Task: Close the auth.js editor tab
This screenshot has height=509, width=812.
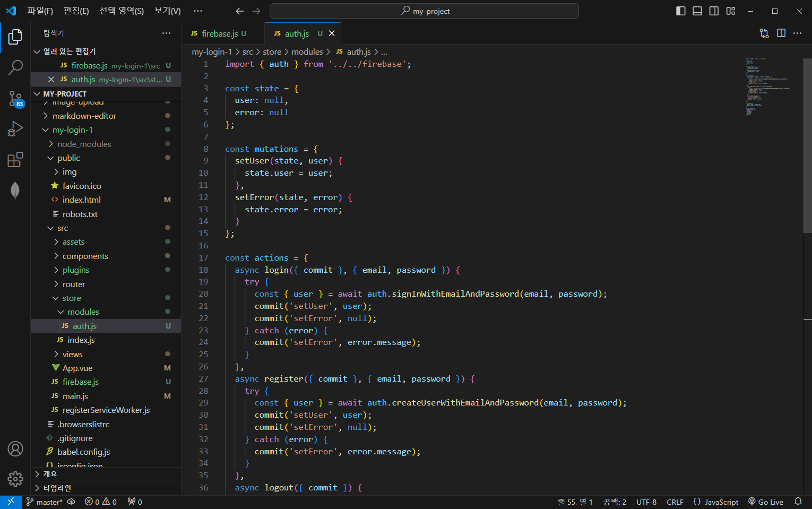Action: (x=332, y=33)
